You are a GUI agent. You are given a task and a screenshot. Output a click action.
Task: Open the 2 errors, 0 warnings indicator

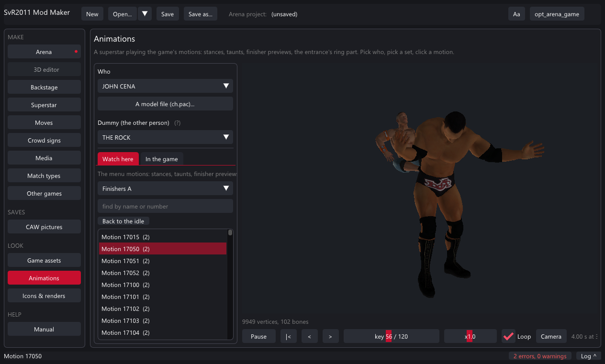(x=539, y=356)
